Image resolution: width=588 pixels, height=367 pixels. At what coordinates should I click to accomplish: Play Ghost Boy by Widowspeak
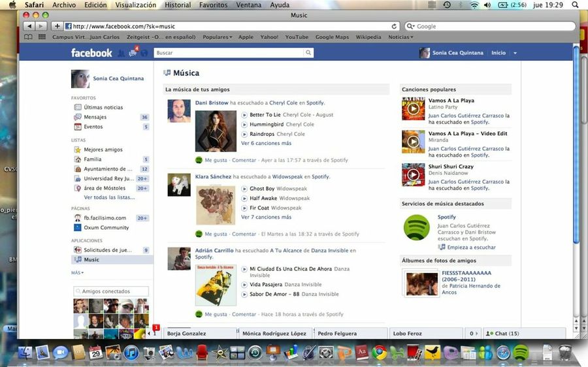coord(244,189)
